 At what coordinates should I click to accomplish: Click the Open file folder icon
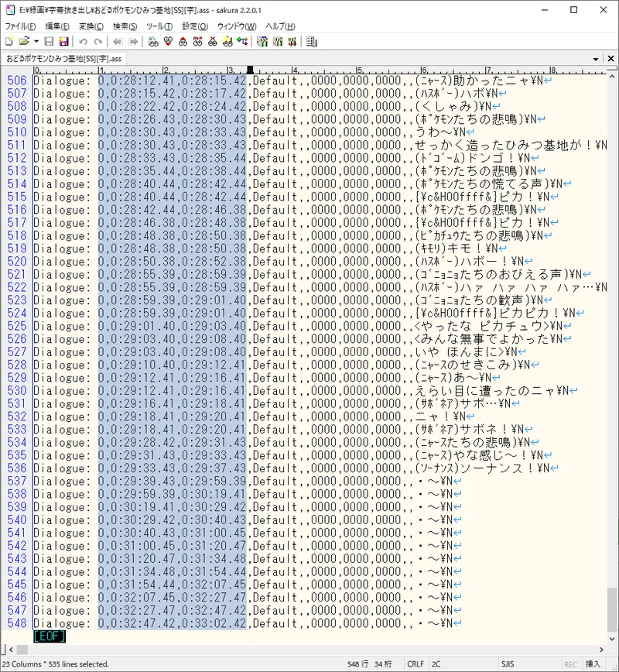[24, 41]
